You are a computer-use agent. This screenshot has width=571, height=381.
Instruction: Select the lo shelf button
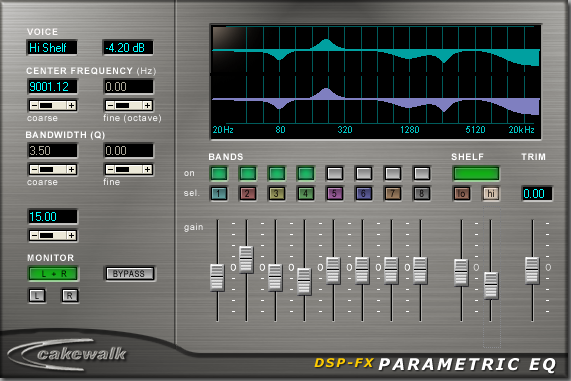[x=461, y=193]
